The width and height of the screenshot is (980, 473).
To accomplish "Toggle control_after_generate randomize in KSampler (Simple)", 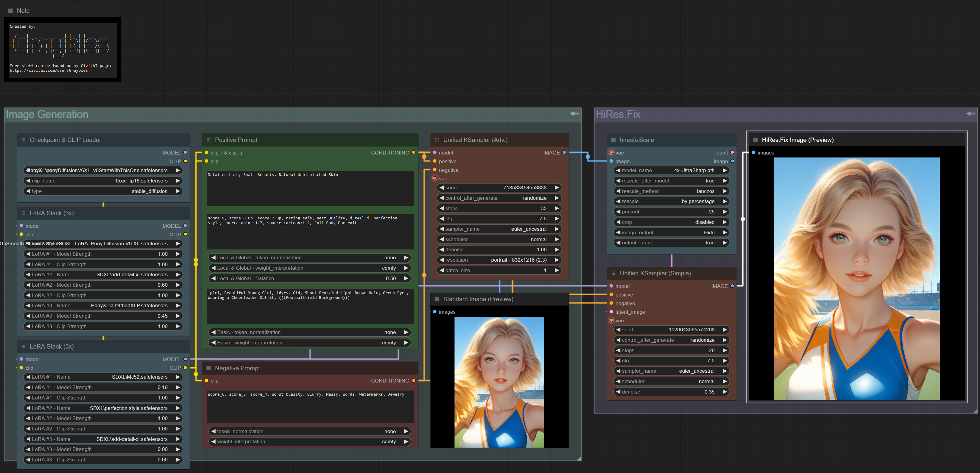I will (671, 340).
